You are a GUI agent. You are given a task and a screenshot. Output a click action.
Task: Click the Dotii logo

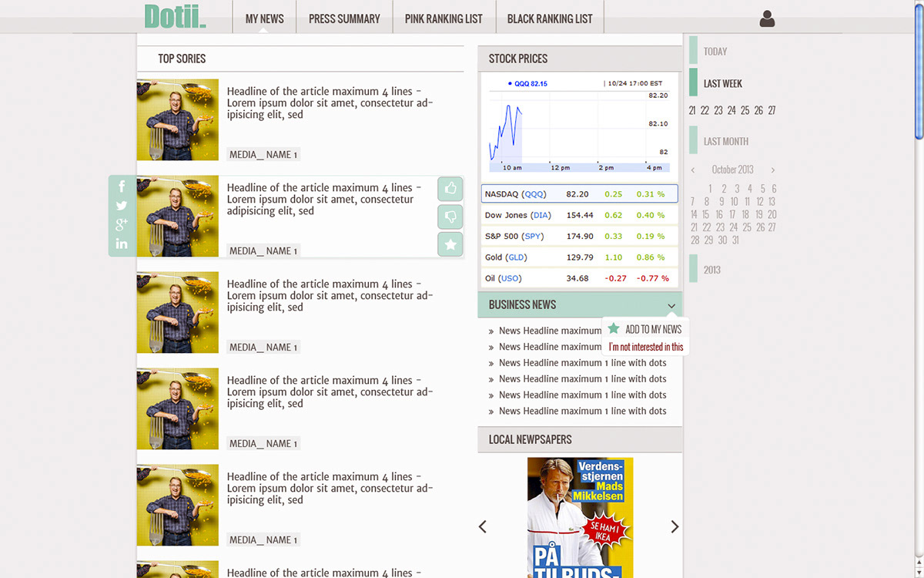tap(176, 17)
